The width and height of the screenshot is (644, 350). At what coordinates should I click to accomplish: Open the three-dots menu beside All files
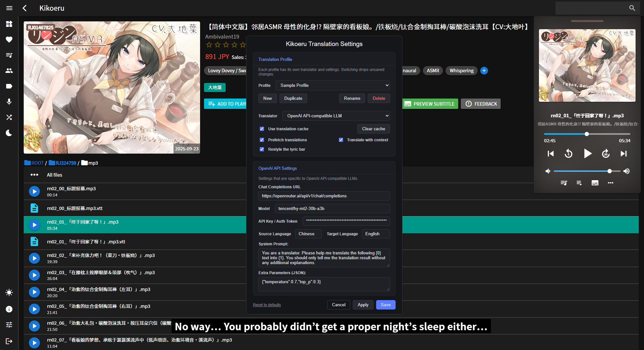[34, 175]
